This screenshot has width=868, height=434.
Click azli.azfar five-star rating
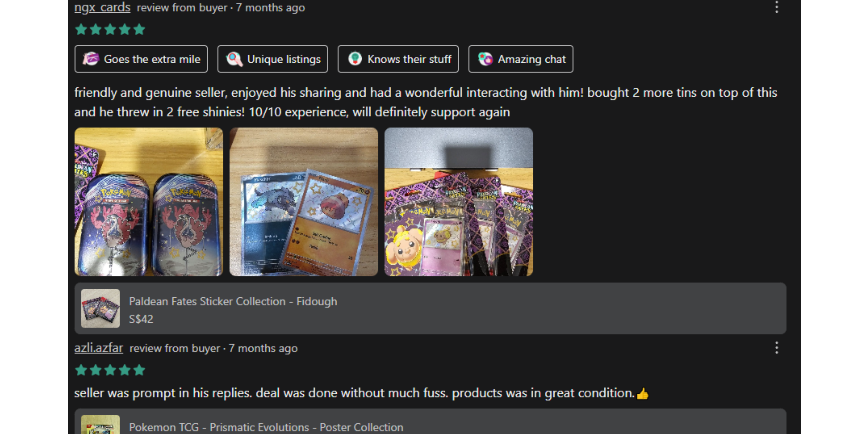[x=110, y=370]
